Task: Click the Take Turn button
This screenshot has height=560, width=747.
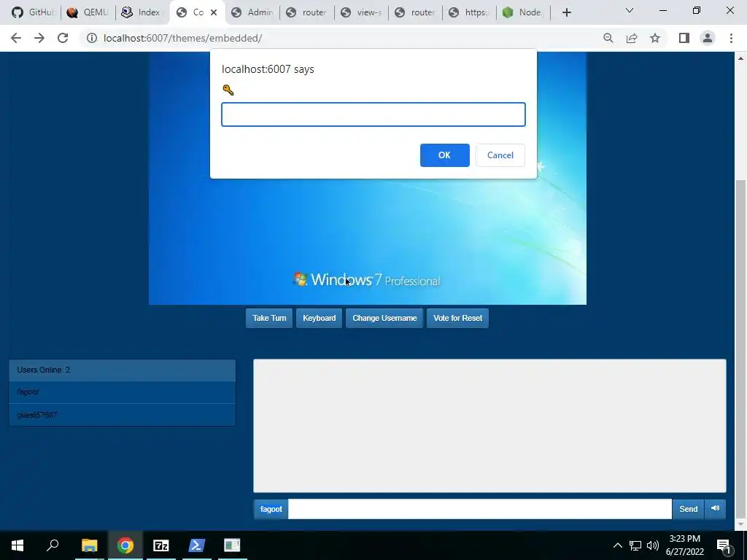Action: [269, 318]
